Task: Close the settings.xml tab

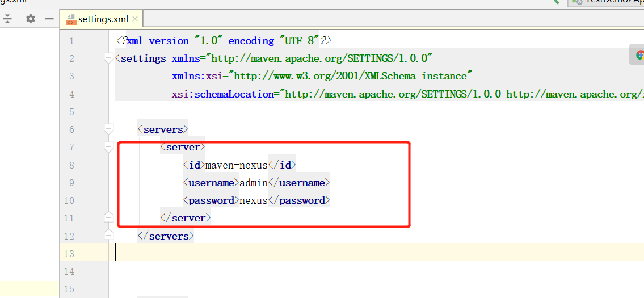Action: (x=136, y=19)
